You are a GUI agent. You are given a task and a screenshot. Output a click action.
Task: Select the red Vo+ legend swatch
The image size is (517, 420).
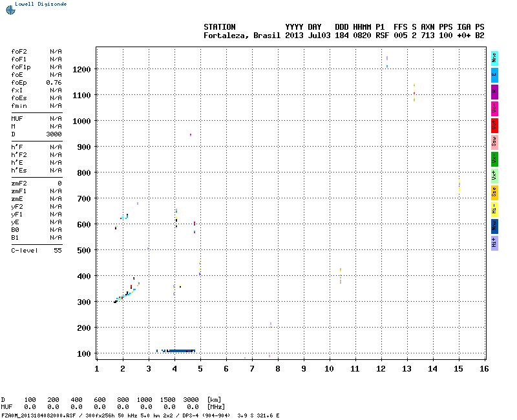point(494,125)
